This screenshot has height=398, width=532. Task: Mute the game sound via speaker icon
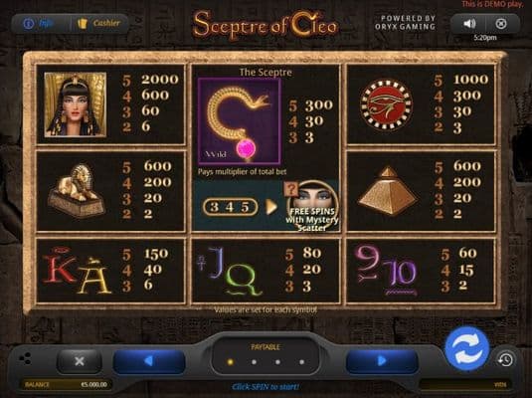[469, 24]
